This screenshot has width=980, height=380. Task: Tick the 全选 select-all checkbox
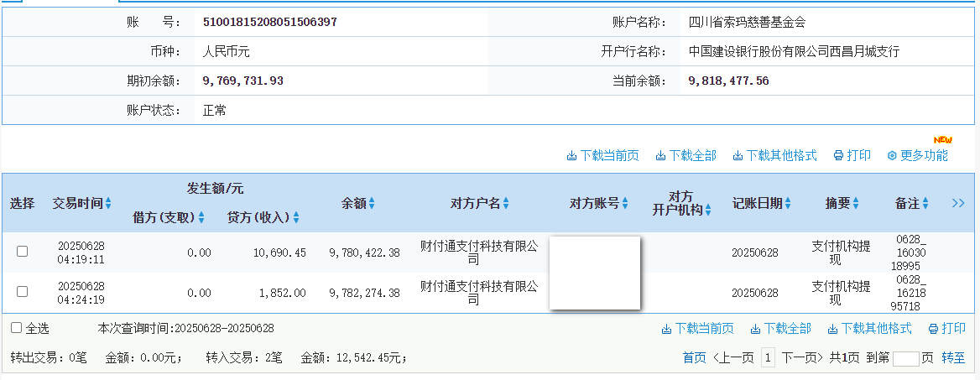(x=16, y=328)
